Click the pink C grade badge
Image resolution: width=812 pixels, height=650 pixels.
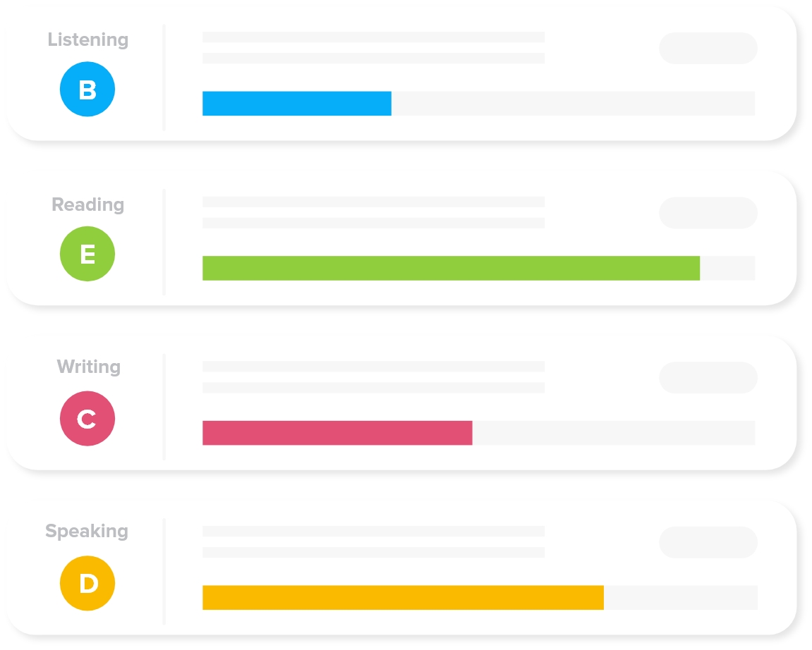point(87,418)
